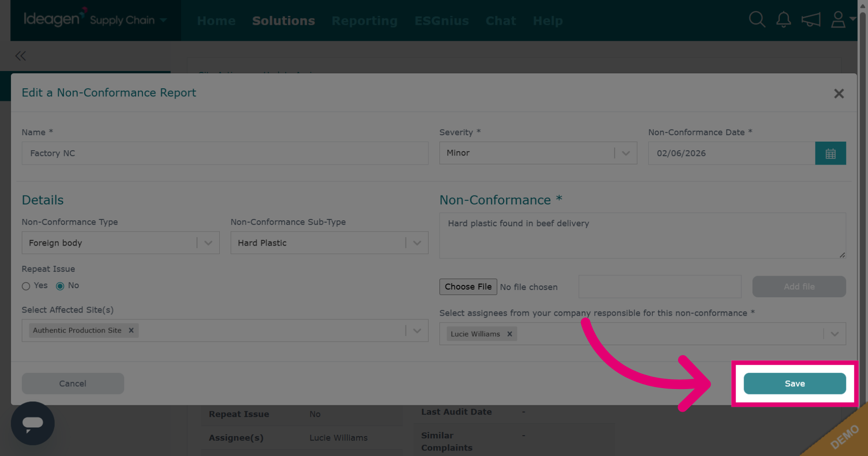868x456 pixels.
Task: Expand Select Affected Site(s) dropdown
Action: tap(417, 331)
